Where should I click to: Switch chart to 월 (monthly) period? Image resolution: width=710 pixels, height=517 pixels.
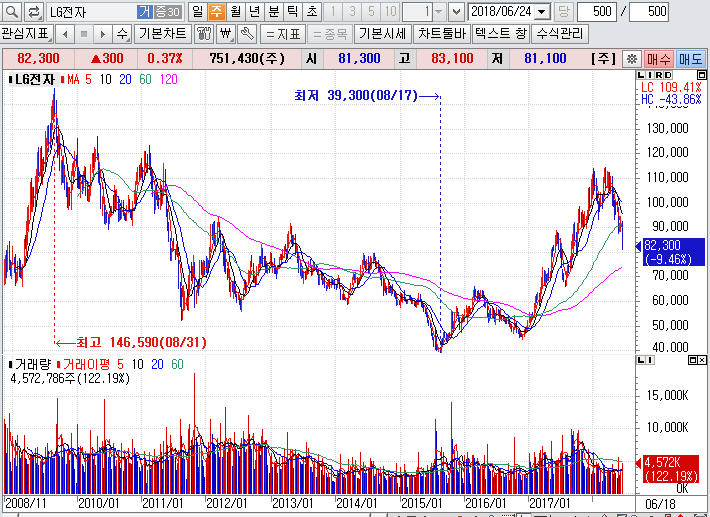pos(234,11)
